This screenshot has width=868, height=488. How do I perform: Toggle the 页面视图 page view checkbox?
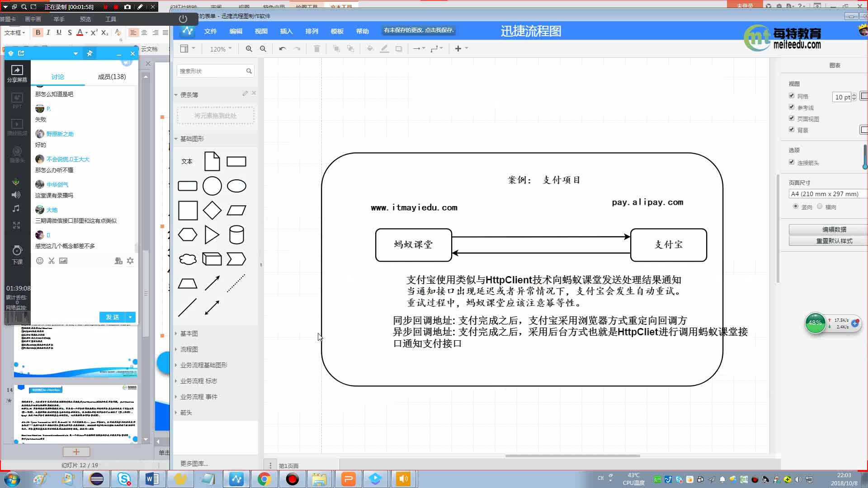(x=792, y=118)
